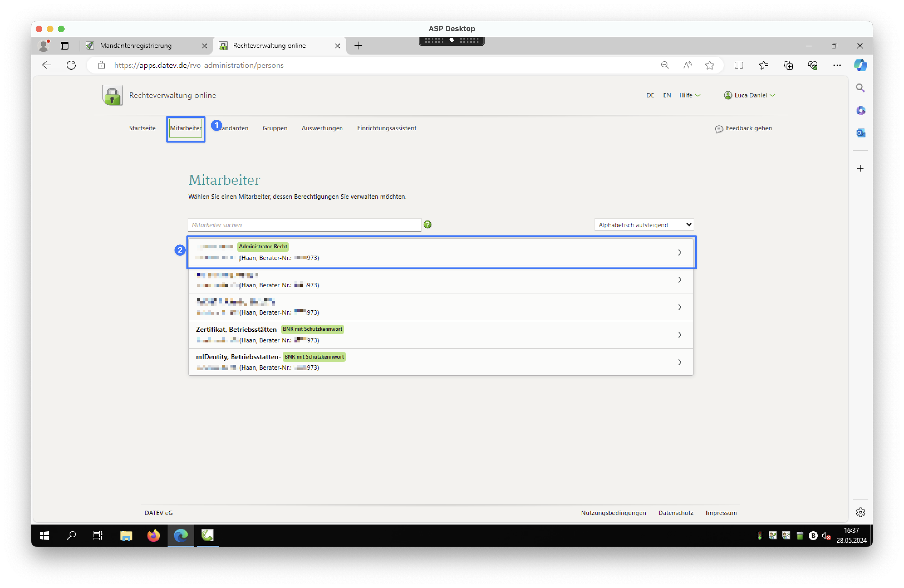Image resolution: width=904 pixels, height=588 pixels.
Task: Click the split screen icon
Action: pyautogui.click(x=739, y=65)
